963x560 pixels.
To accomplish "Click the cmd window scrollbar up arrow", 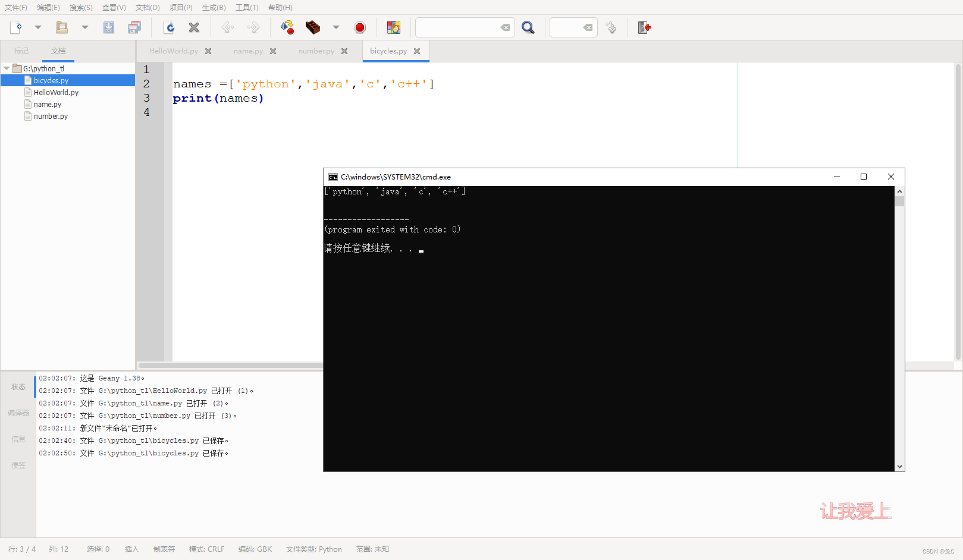I will (899, 191).
